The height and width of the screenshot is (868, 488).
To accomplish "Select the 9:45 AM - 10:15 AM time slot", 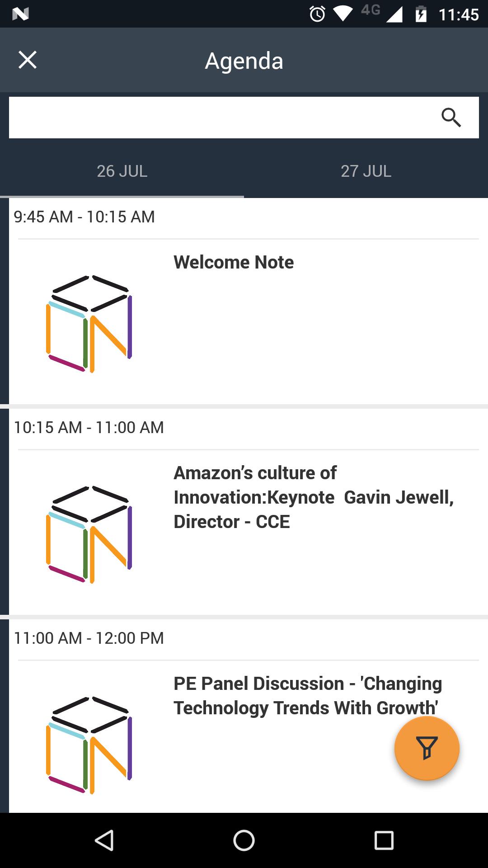I will click(x=84, y=217).
